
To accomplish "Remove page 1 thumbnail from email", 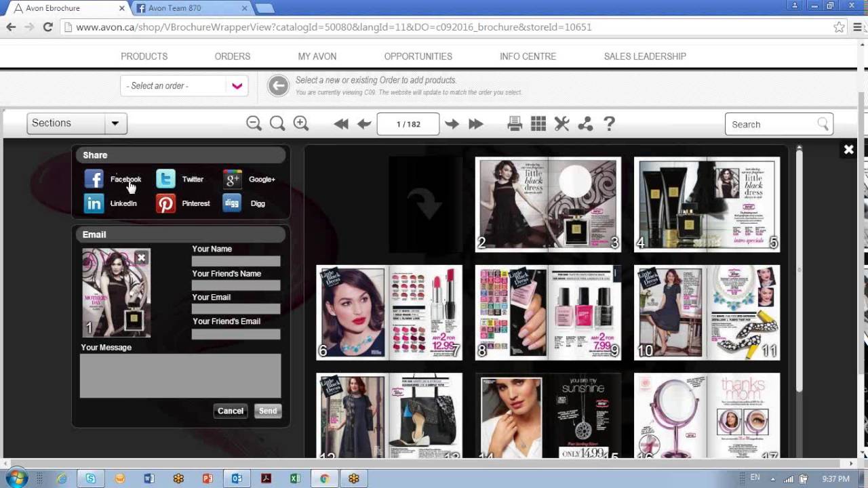I will point(141,258).
